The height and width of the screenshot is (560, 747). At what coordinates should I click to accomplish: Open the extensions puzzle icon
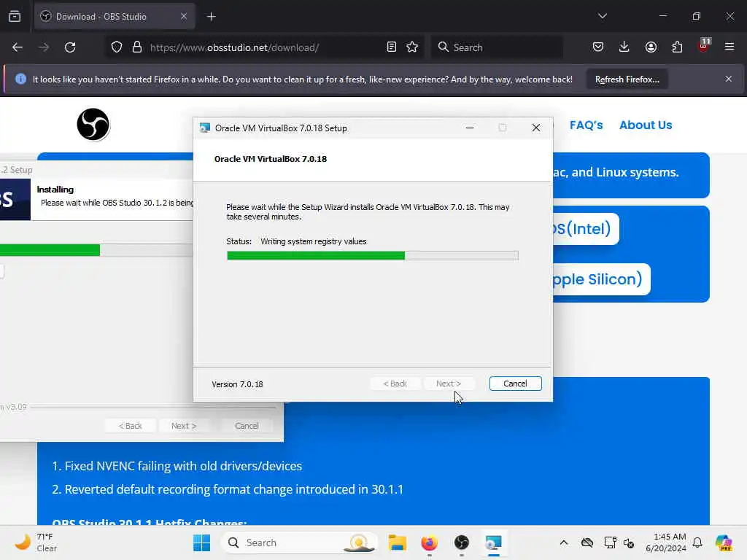tap(677, 47)
